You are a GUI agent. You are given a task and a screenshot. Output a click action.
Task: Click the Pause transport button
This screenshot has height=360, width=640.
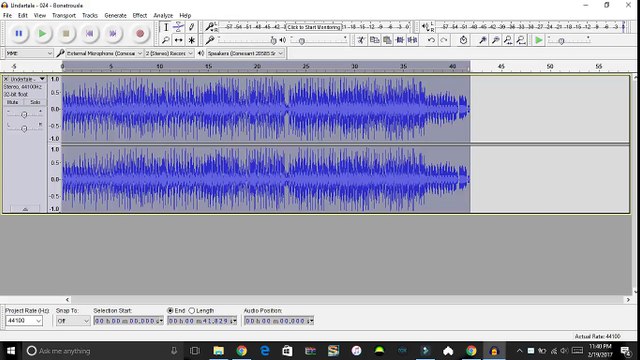tap(19, 33)
